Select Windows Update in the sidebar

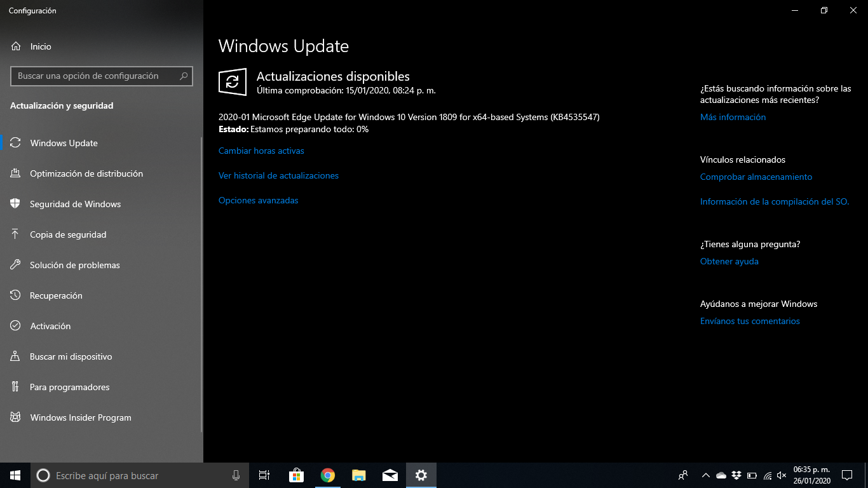point(102,143)
